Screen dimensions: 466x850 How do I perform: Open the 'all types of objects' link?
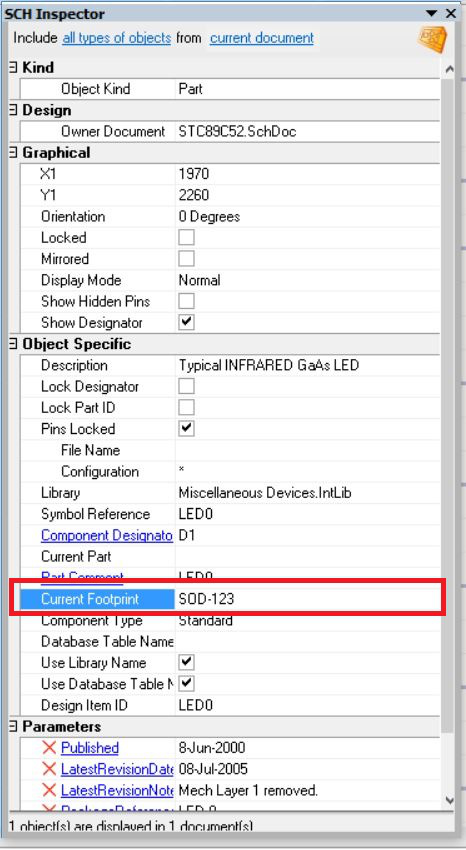coord(116,38)
